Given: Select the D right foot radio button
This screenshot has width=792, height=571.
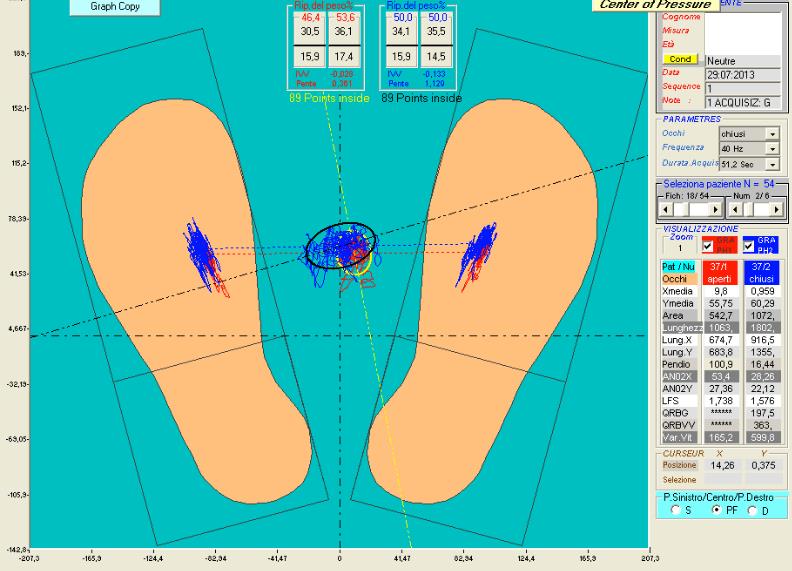Looking at the screenshot, I should coord(752,510).
